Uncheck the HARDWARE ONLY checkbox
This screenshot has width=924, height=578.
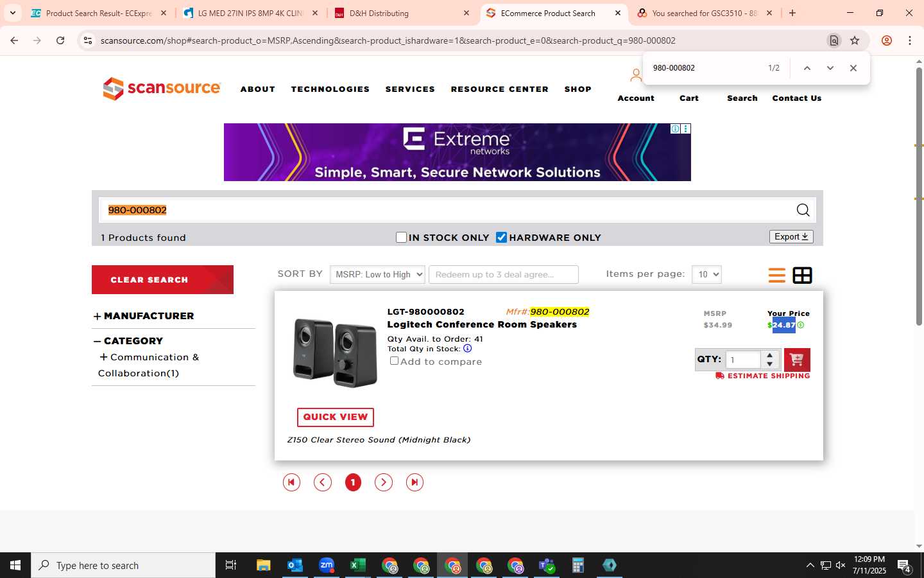(x=501, y=238)
